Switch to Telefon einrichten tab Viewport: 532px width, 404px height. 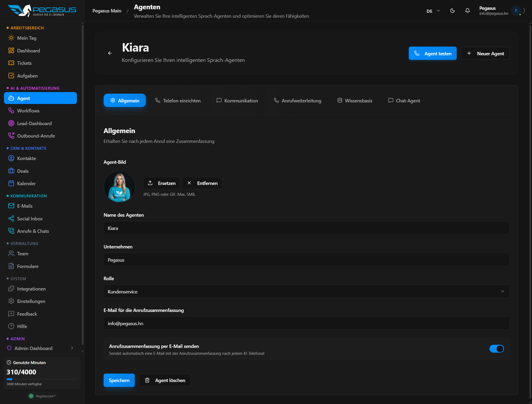178,101
